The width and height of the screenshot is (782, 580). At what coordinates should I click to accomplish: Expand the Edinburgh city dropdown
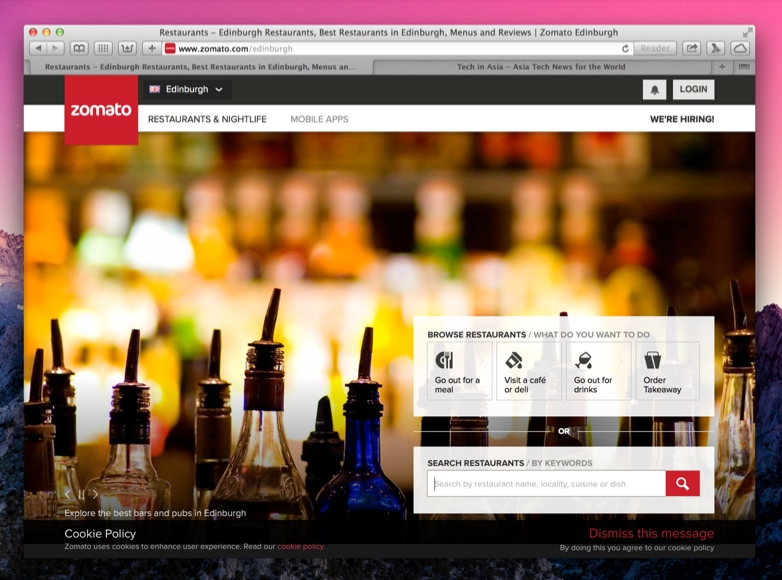[187, 89]
